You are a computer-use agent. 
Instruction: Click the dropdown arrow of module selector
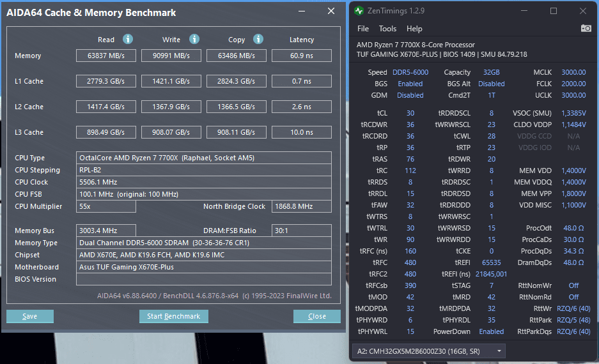pyautogui.click(x=499, y=351)
